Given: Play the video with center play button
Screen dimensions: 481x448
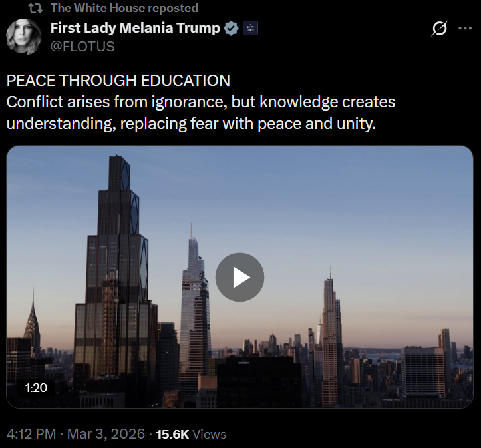Looking at the screenshot, I should point(240,277).
